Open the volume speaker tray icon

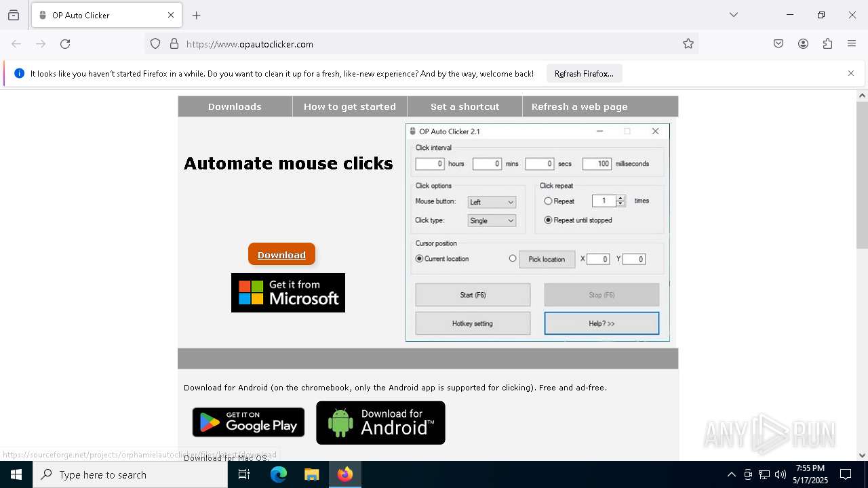(781, 474)
